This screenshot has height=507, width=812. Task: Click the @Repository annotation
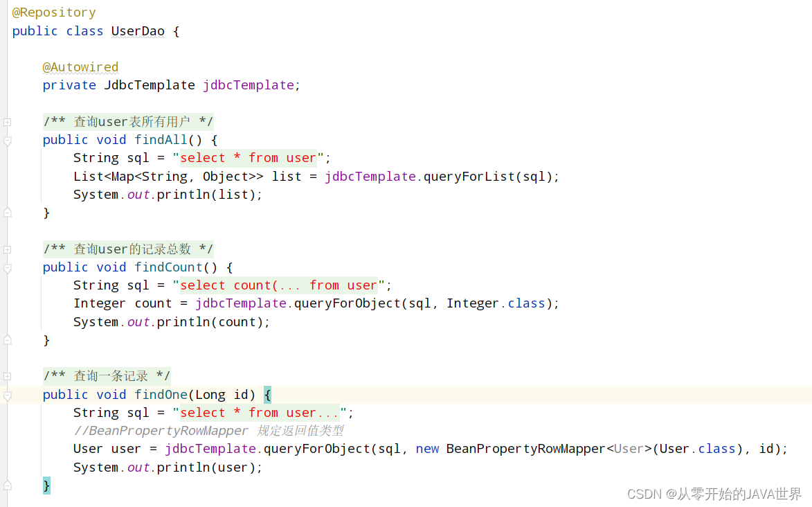point(54,12)
